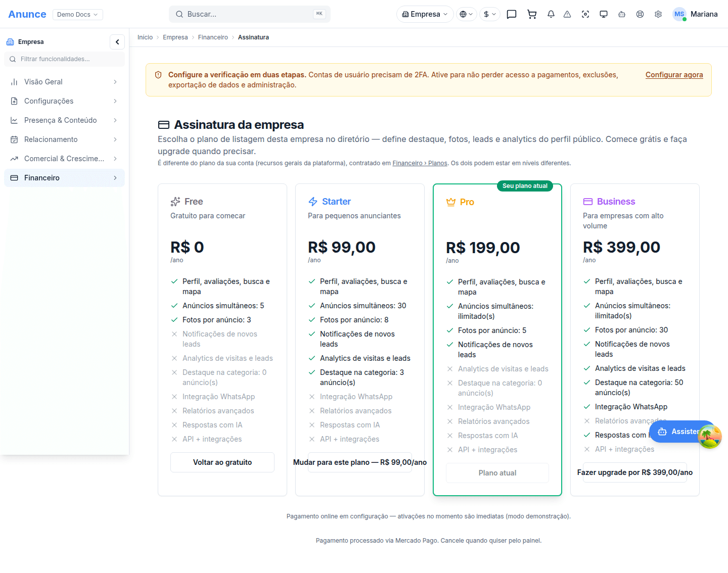The width and height of the screenshot is (728, 573).
Task: Click the Buscar search field
Action: (250, 14)
